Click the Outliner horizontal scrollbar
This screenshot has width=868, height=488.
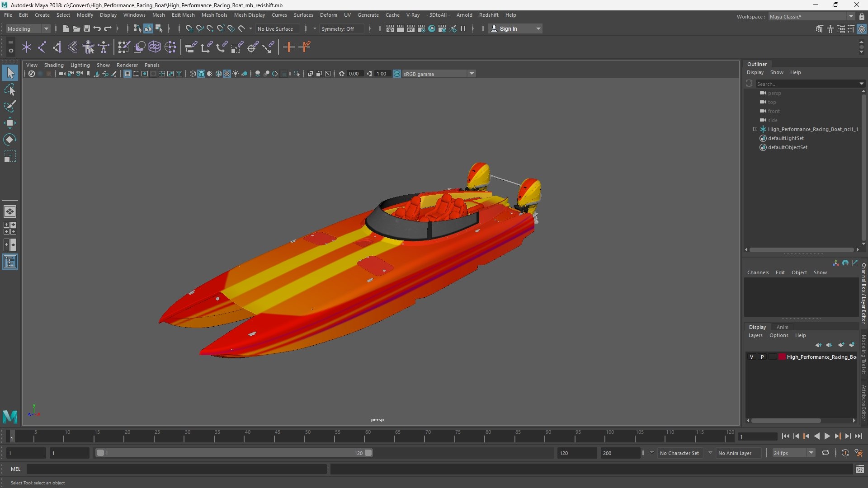point(802,249)
